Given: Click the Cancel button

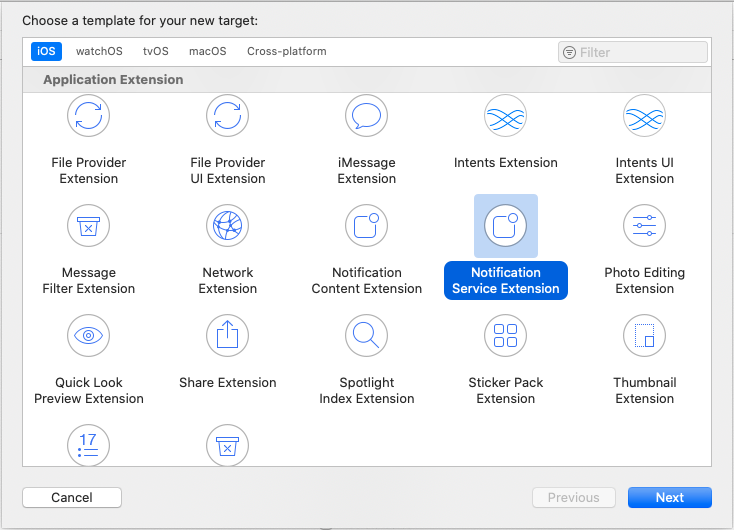Looking at the screenshot, I should click(x=72, y=497).
